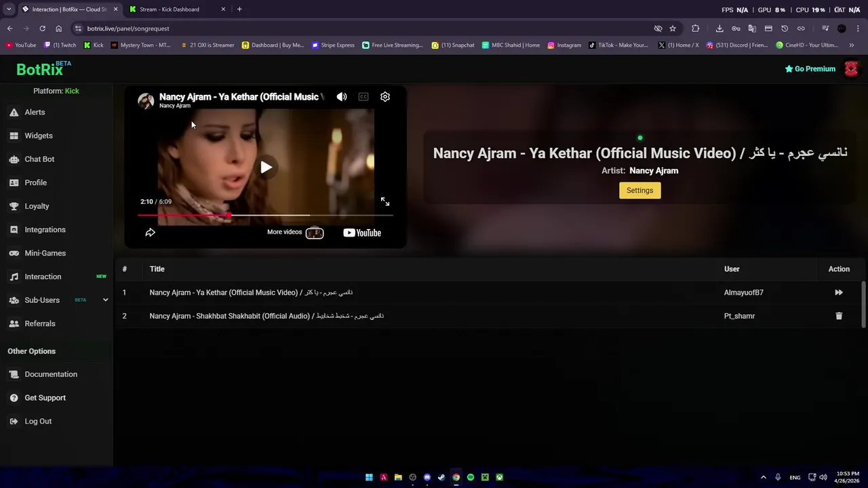This screenshot has width=868, height=488.
Task: Open Alerts in the sidebar
Action: tap(35, 113)
